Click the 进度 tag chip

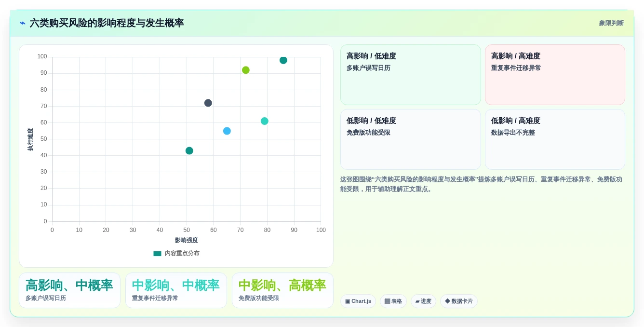[x=423, y=301]
